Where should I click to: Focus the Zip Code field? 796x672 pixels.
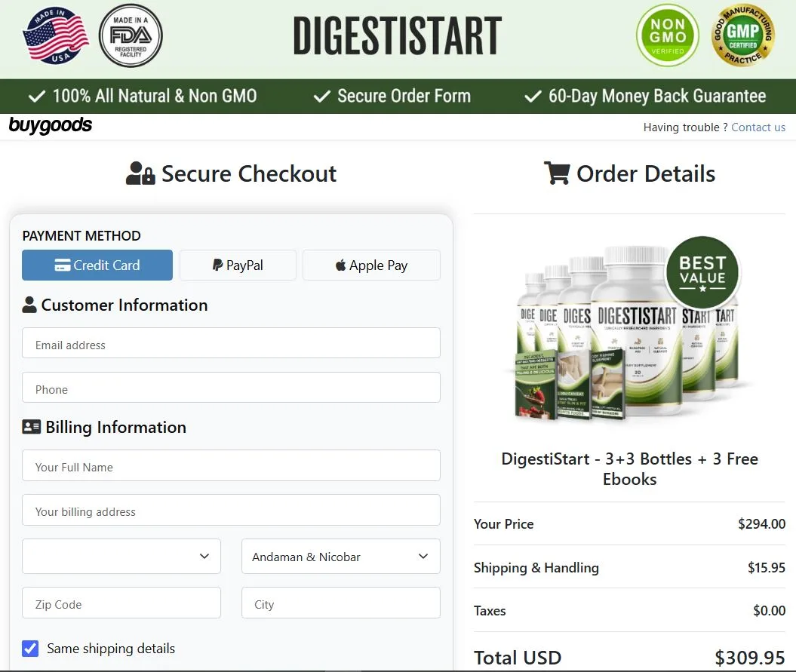click(x=121, y=603)
